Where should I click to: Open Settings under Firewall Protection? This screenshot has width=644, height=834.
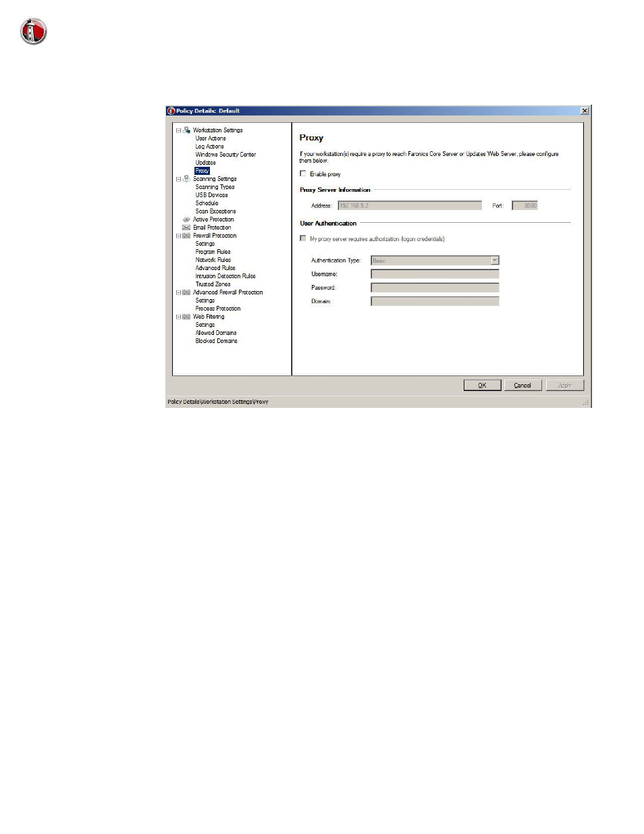point(205,244)
